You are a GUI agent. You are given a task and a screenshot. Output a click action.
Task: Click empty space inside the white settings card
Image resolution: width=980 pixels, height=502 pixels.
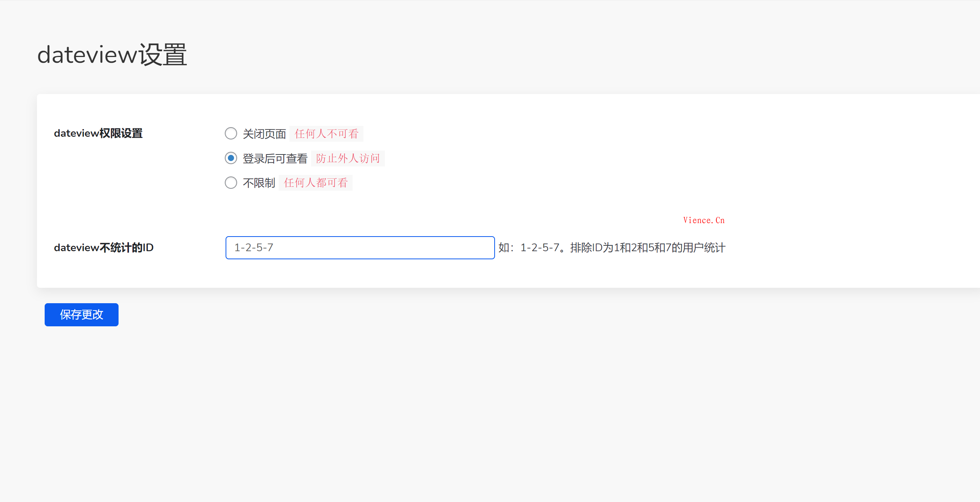[x=577, y=162]
